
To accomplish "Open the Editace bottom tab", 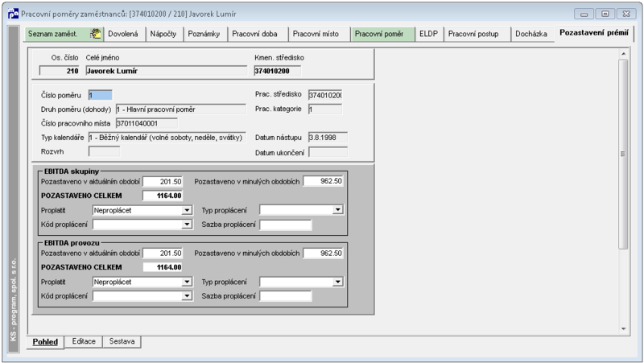I will click(84, 341).
